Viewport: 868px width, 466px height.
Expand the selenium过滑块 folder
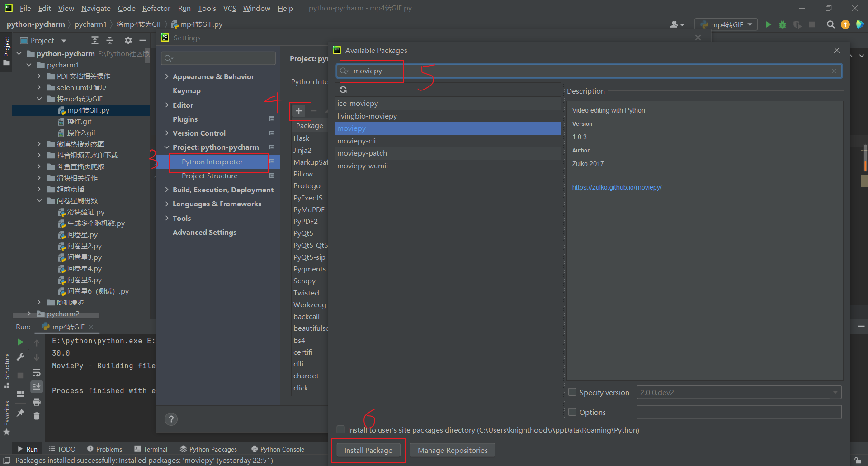pyautogui.click(x=39, y=87)
